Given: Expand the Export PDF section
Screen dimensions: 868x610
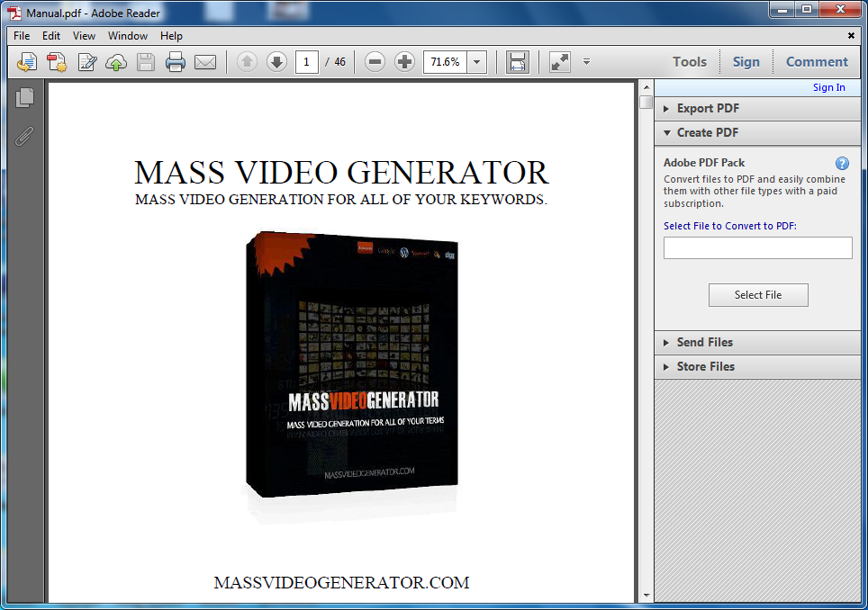Looking at the screenshot, I should coord(757,108).
